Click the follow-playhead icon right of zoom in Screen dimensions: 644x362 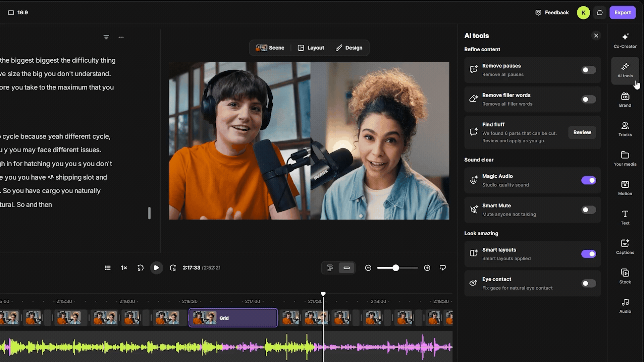click(443, 268)
